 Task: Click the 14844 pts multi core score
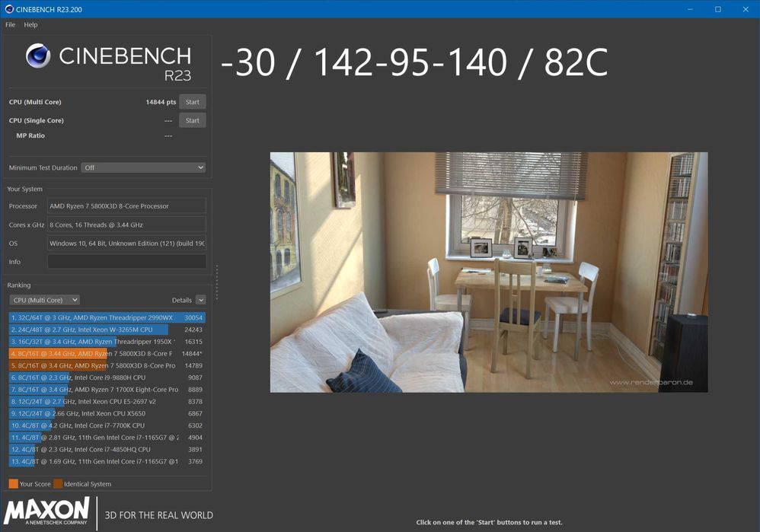coord(161,102)
